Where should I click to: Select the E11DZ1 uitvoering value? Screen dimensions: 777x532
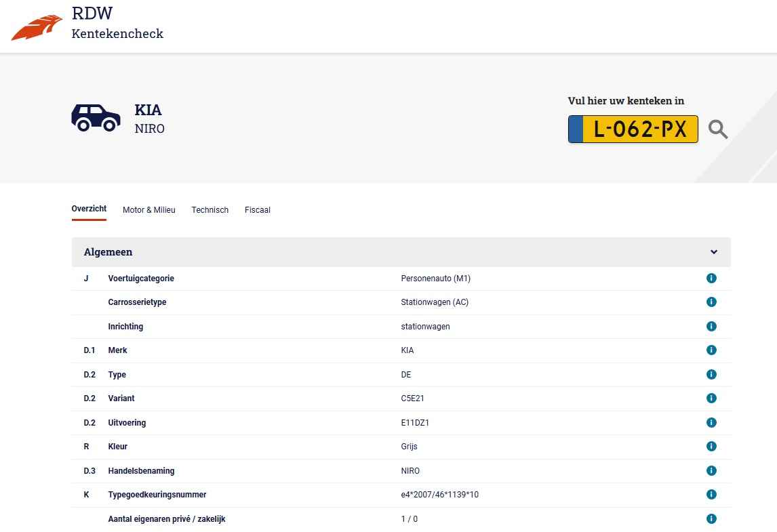coord(415,422)
